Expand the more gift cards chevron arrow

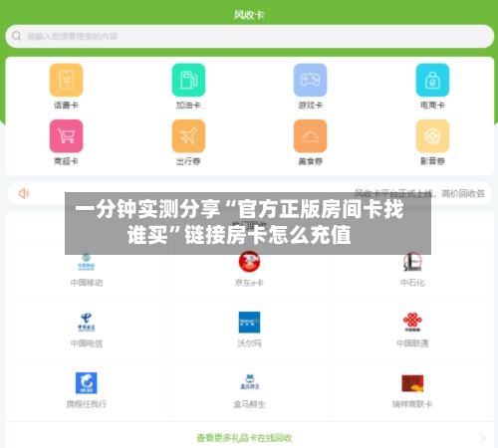pyautogui.click(x=483, y=438)
